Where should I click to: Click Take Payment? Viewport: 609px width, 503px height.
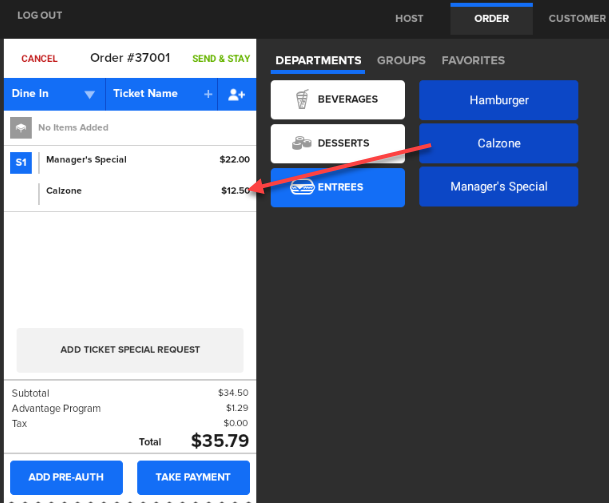pyautogui.click(x=193, y=477)
